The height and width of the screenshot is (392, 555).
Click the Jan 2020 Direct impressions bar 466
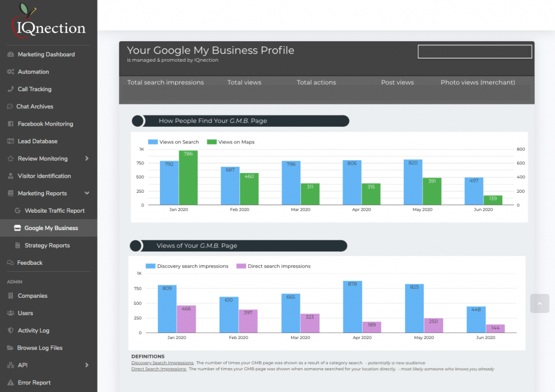coord(186,319)
